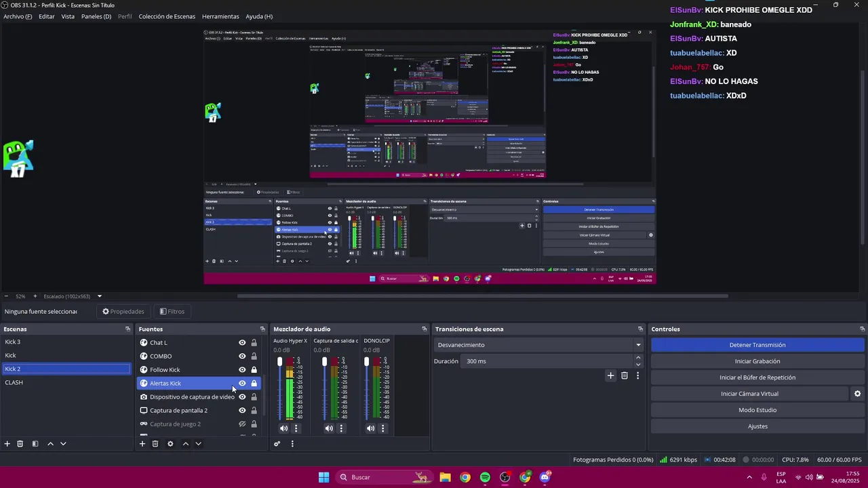868x488 pixels.
Task: Undock the Mezclador de audio panel
Action: coord(425,329)
